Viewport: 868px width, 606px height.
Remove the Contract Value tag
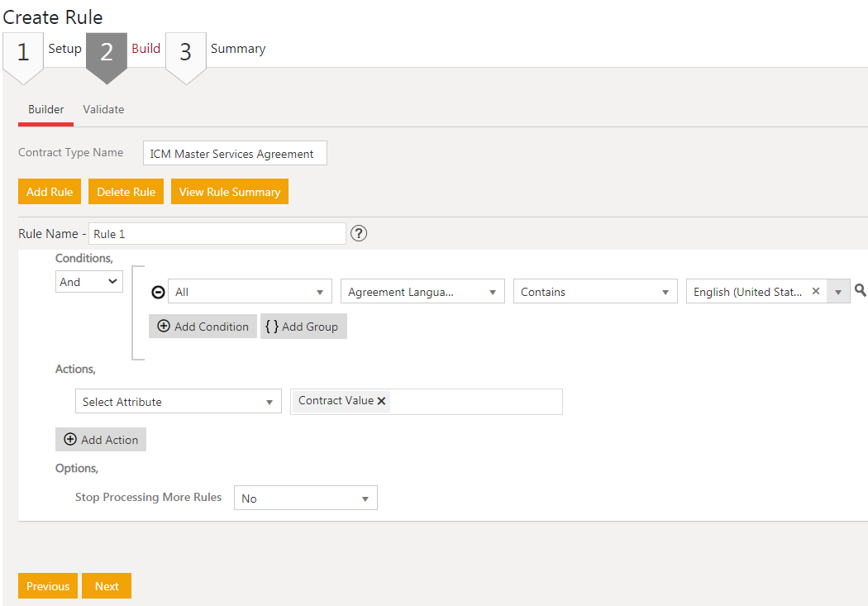coord(382,401)
